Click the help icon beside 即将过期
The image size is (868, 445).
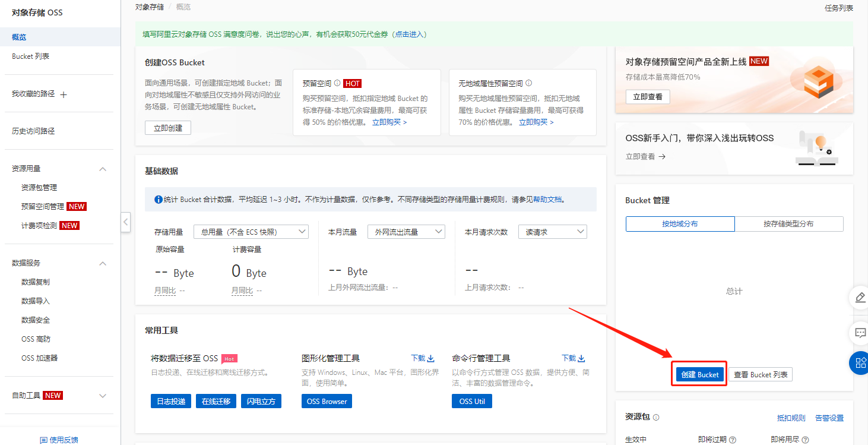pyautogui.click(x=733, y=440)
